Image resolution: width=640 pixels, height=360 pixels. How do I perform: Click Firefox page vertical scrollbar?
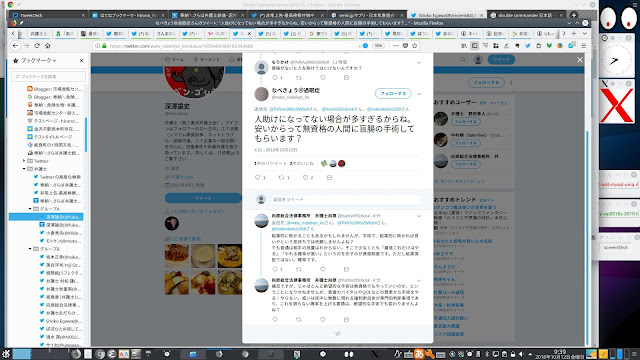[587, 237]
